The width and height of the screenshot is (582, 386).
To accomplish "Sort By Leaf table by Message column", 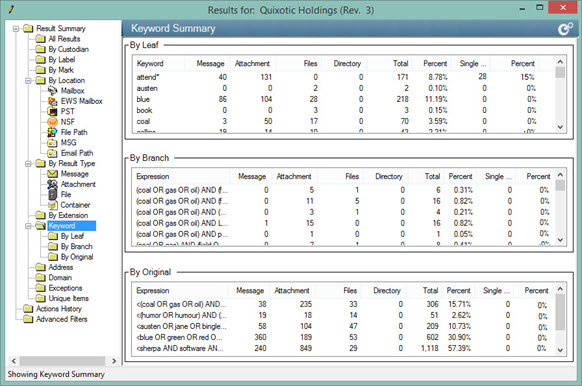I will click(x=207, y=63).
